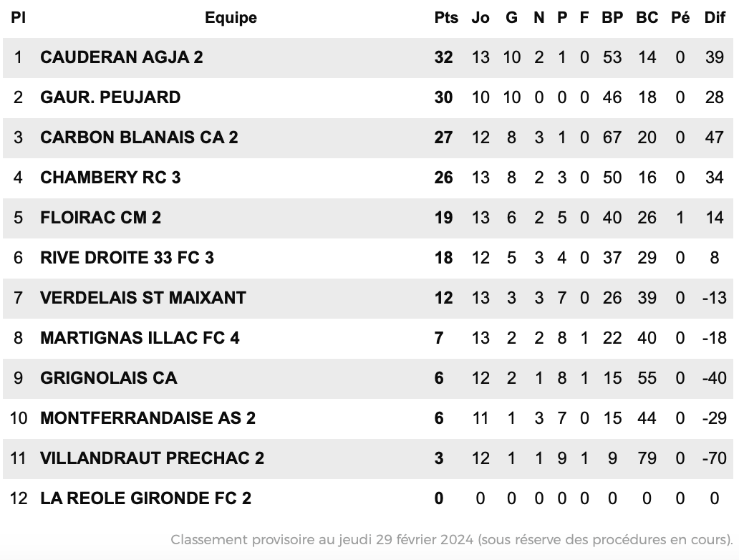Select the RIVE DROITE 33 FC 3 team
The width and height of the screenshot is (739, 560).
[x=127, y=257]
